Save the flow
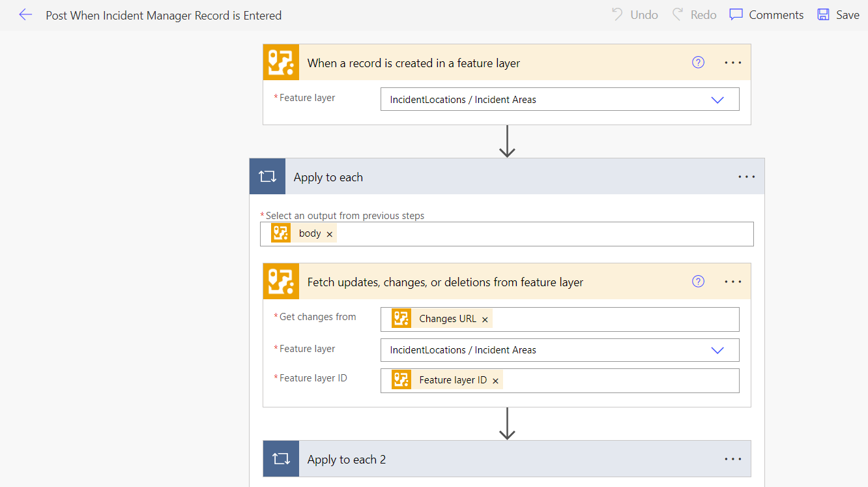 [839, 14]
